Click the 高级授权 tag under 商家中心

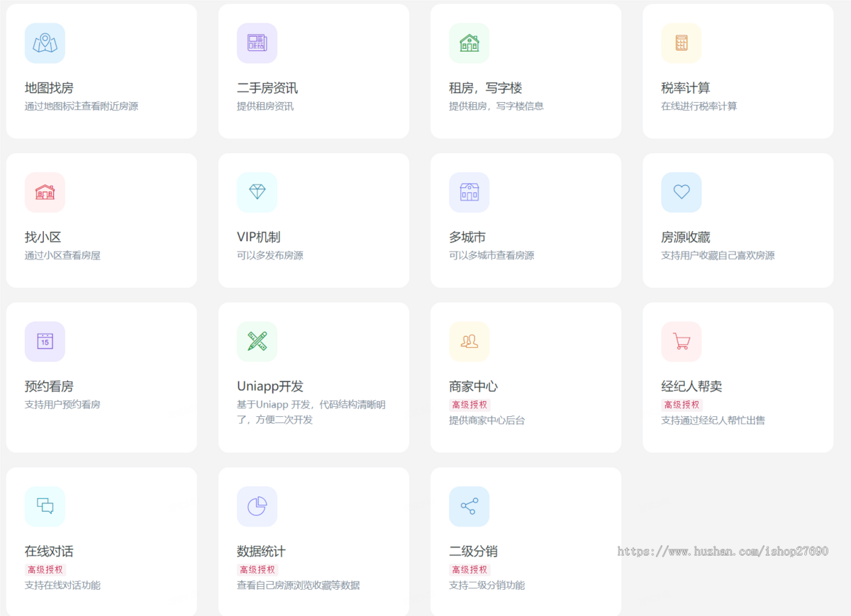coord(469,405)
